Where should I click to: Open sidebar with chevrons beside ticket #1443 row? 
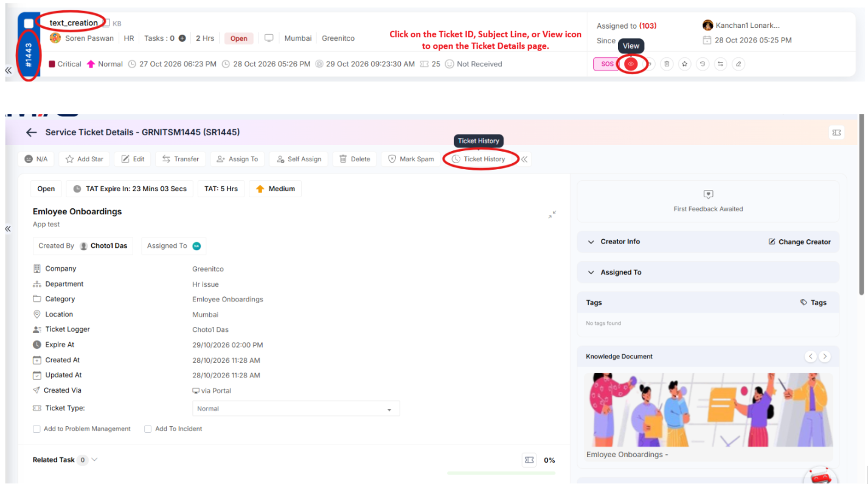click(x=8, y=71)
